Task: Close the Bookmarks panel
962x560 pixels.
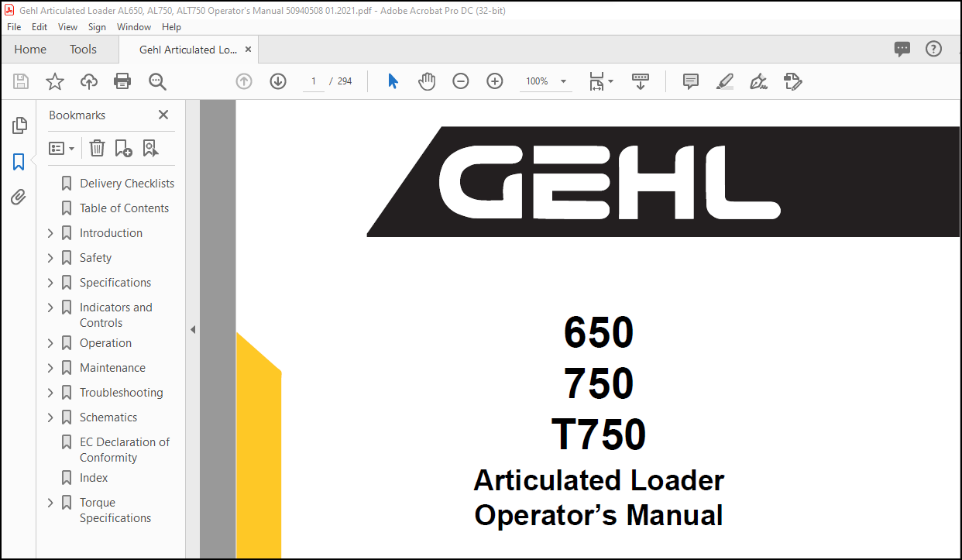Action: click(163, 115)
